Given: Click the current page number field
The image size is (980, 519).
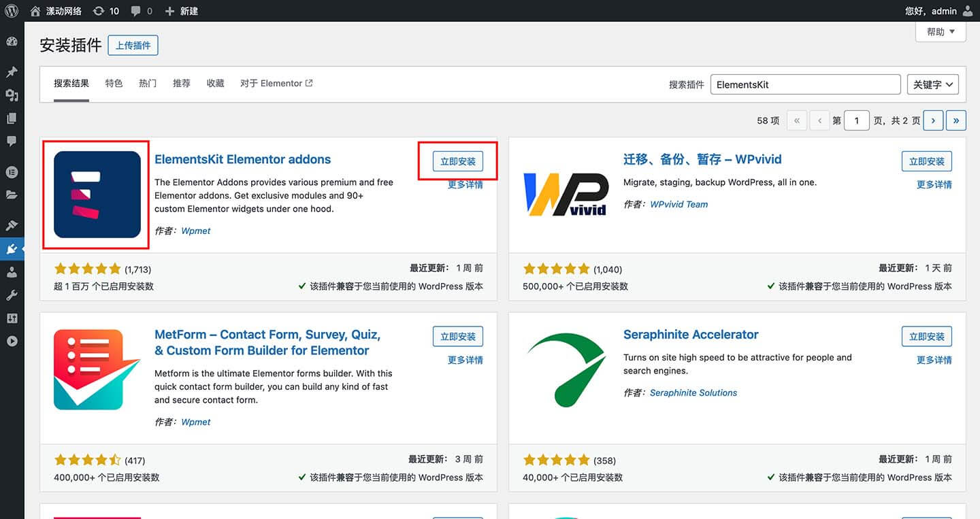Looking at the screenshot, I should click(857, 120).
